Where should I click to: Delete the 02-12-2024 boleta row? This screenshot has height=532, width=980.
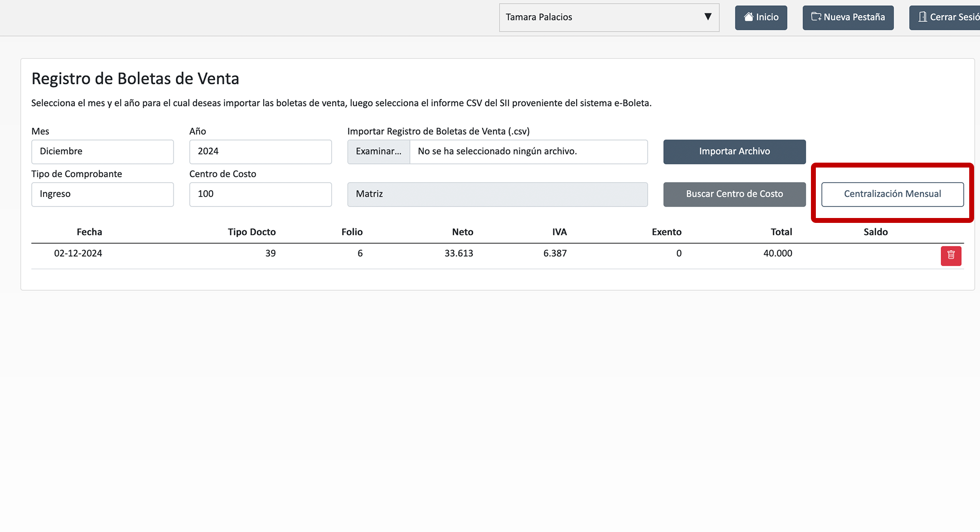[951, 255]
